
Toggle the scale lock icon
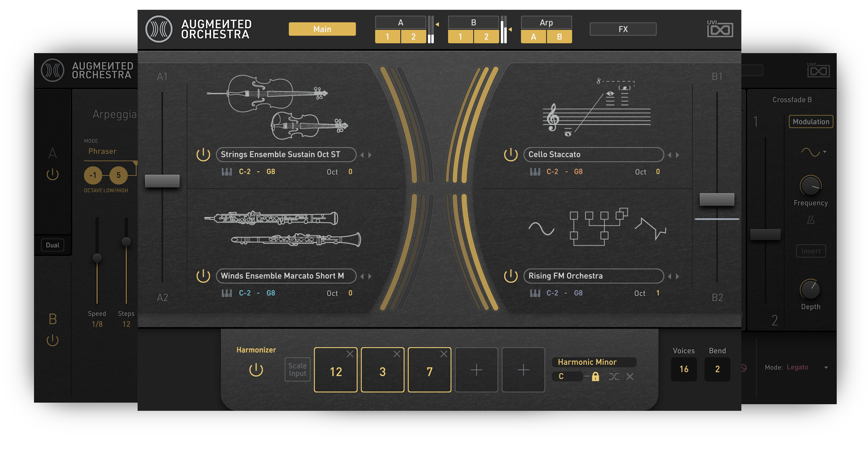click(595, 376)
